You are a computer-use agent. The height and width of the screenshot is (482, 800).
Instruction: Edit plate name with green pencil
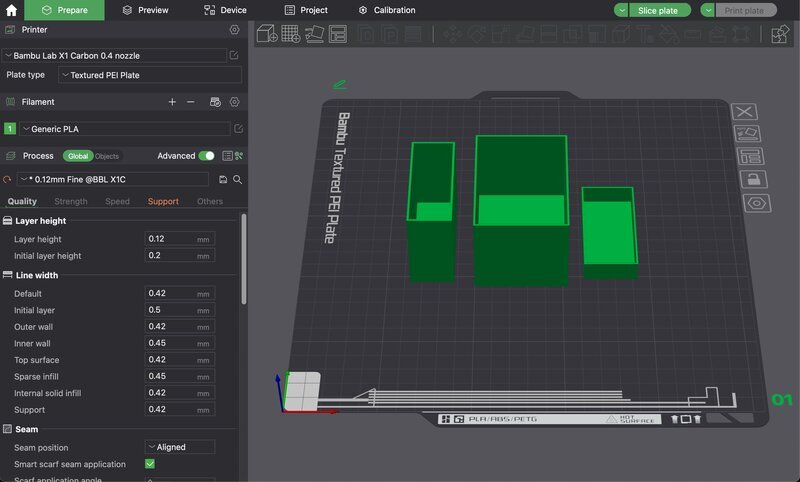[x=339, y=85]
